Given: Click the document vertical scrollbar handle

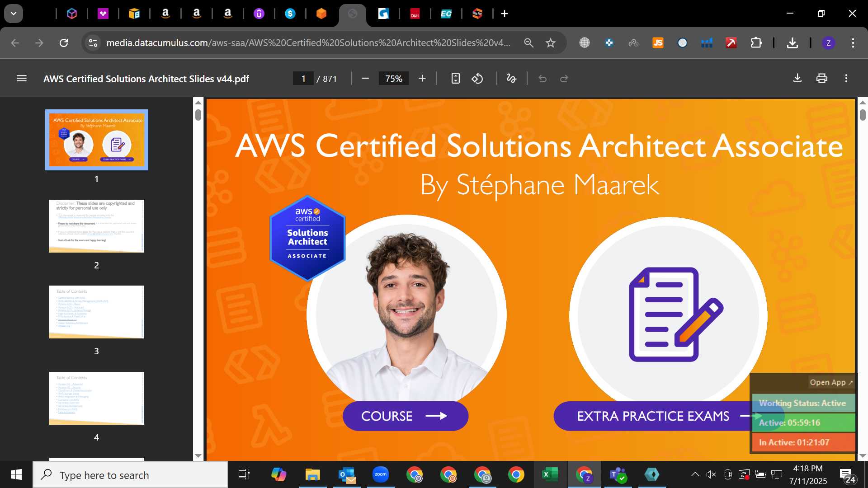Looking at the screenshot, I should [x=863, y=115].
